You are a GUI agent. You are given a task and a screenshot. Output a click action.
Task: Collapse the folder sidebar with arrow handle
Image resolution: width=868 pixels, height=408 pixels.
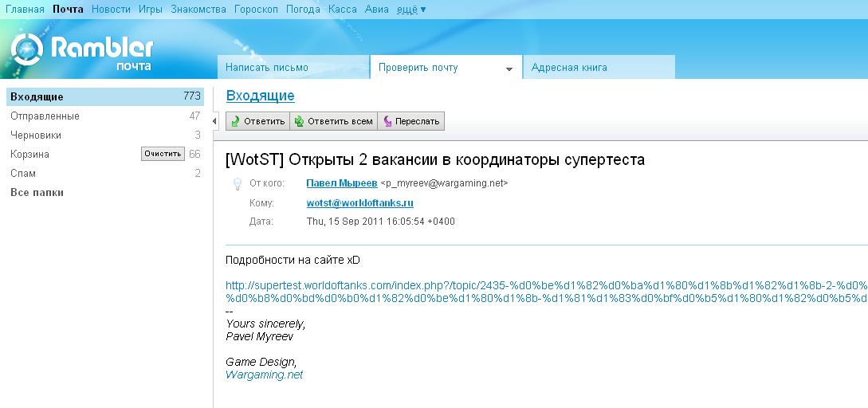point(214,121)
